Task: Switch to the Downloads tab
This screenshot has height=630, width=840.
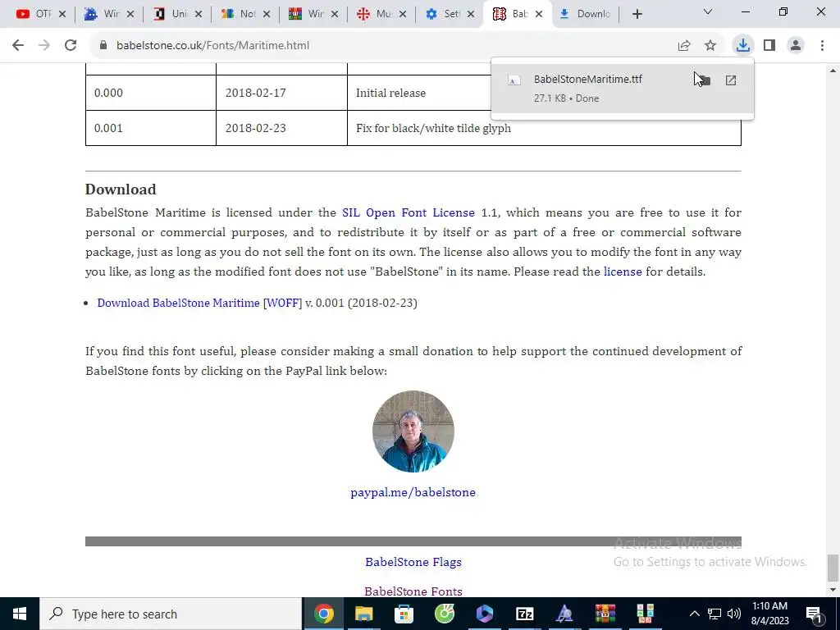Action: click(587, 14)
